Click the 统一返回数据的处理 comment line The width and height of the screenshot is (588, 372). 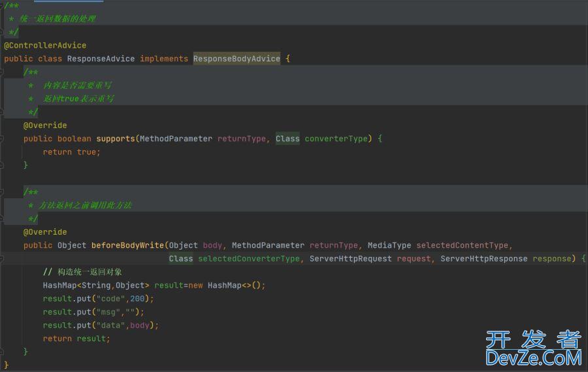pos(57,19)
